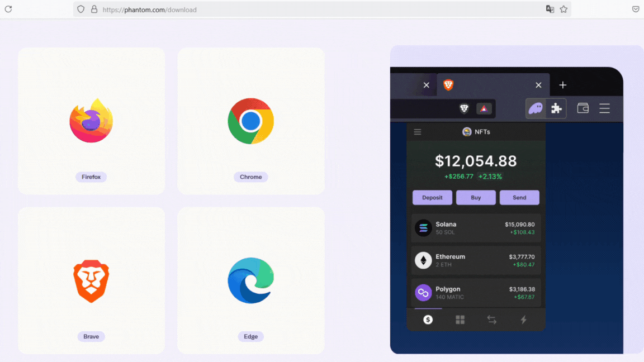This screenshot has width=644, height=362.
Task: Click the Chrome browser logo
Action: coord(251,121)
